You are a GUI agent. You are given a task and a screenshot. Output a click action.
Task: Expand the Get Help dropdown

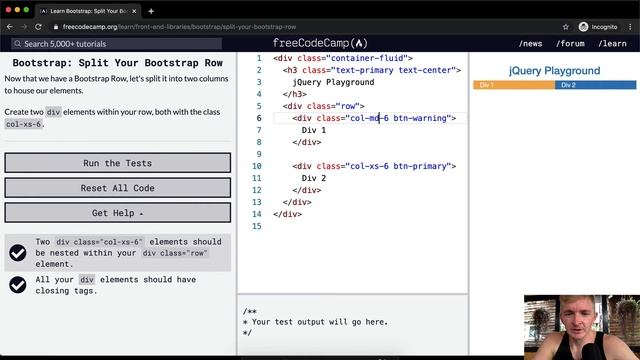click(x=118, y=213)
